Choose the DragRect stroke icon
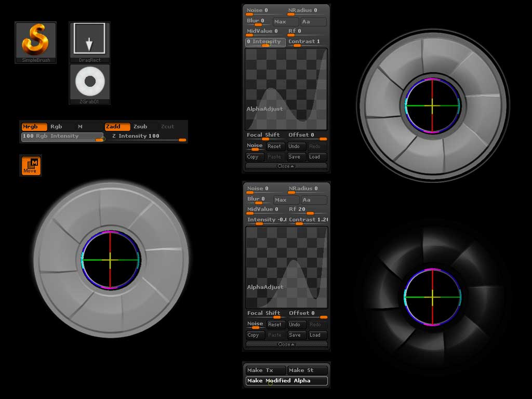This screenshot has height=399, width=532. [x=89, y=42]
